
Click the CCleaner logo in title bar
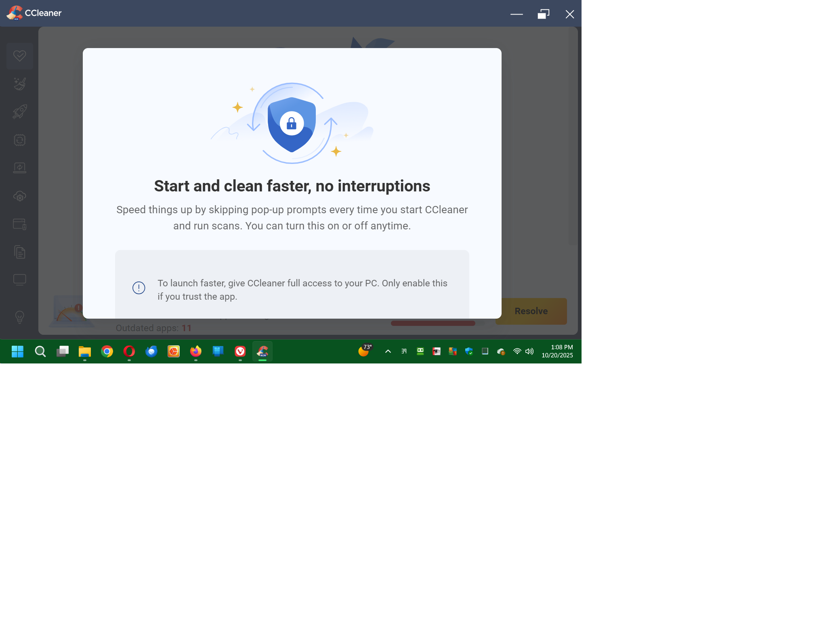tap(15, 13)
